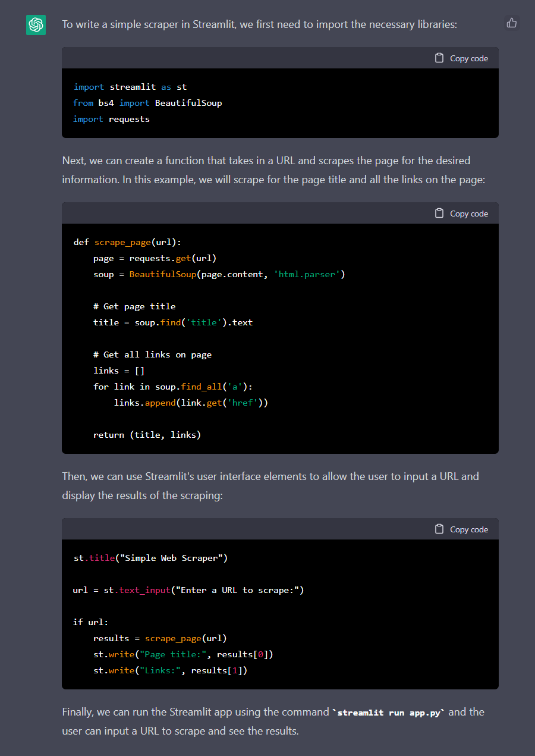Click the paragraph starting 'Finally, we can run'
535x756 pixels.
tap(273, 721)
